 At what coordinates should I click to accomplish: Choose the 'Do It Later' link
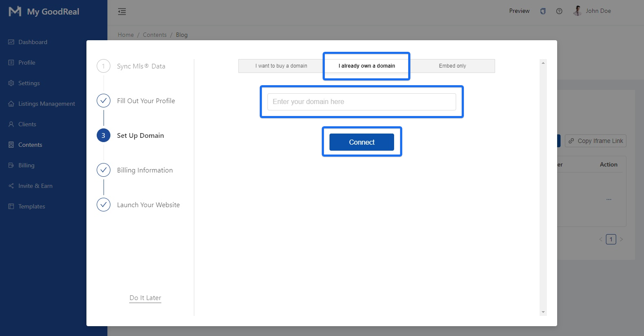[x=145, y=297]
